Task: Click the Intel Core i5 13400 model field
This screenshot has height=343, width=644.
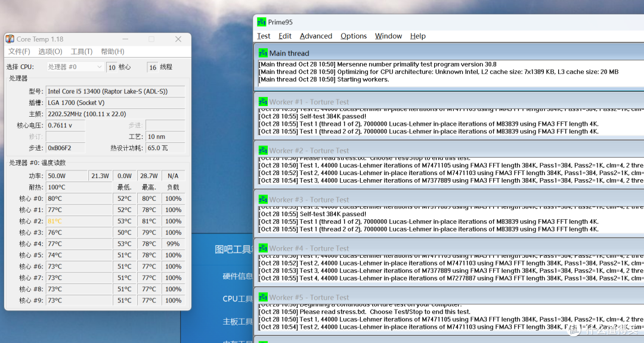Action: pos(116,92)
